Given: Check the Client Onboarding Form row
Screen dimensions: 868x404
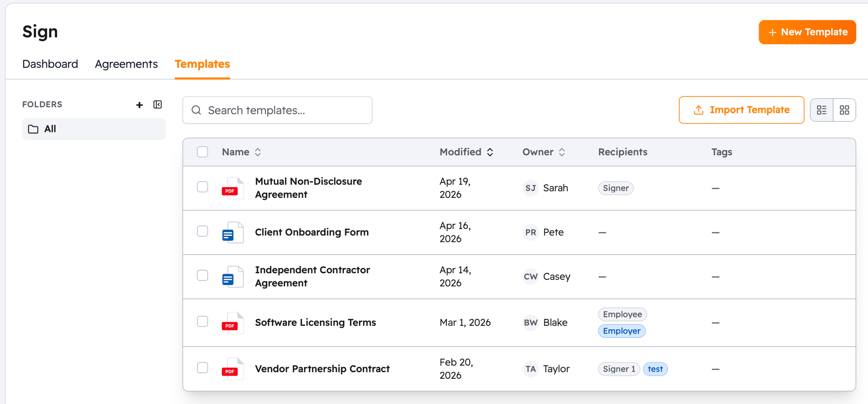Looking at the screenshot, I should [202, 231].
